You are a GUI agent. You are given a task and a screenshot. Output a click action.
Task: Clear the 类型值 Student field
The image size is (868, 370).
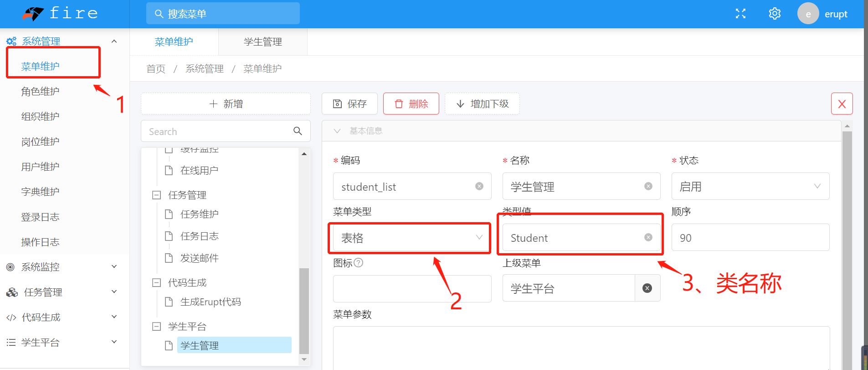(x=648, y=237)
